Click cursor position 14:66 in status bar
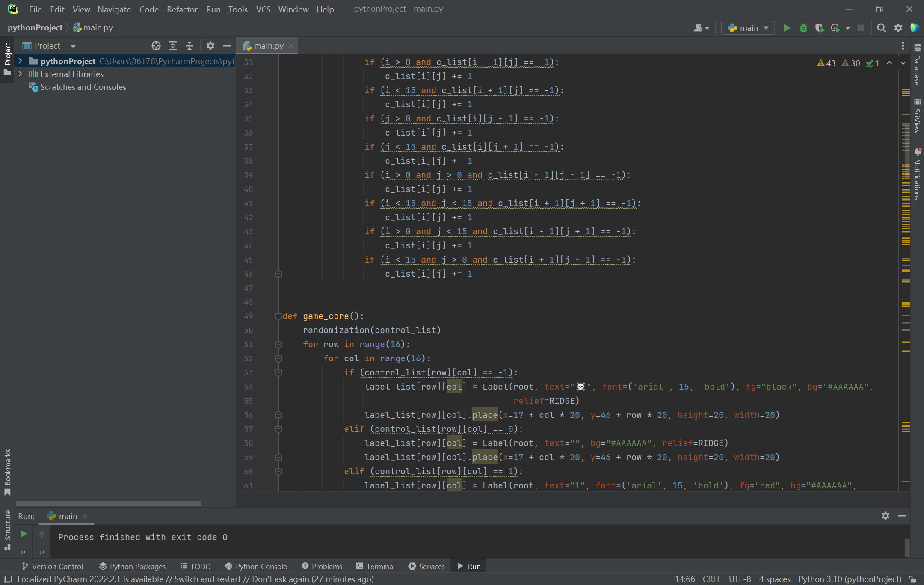 [x=684, y=579]
